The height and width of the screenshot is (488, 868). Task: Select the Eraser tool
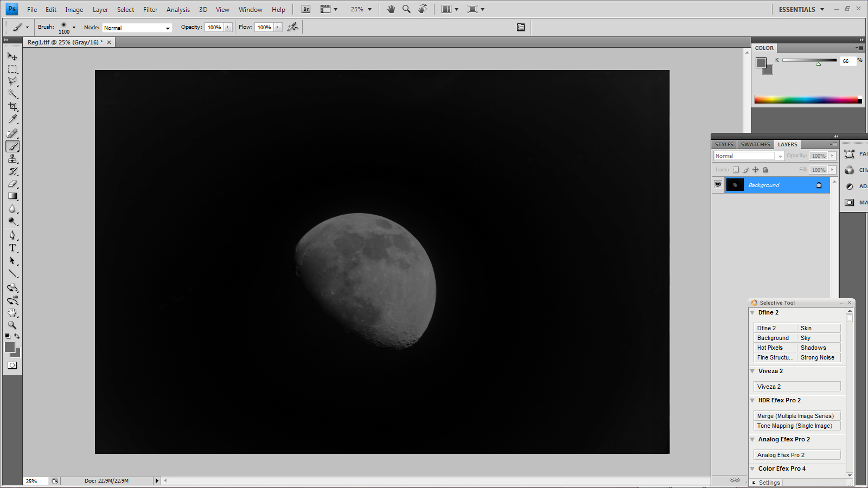click(x=12, y=184)
